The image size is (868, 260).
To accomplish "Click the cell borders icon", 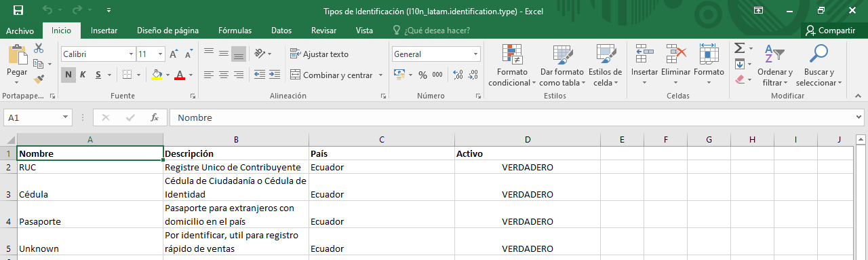I will point(127,75).
